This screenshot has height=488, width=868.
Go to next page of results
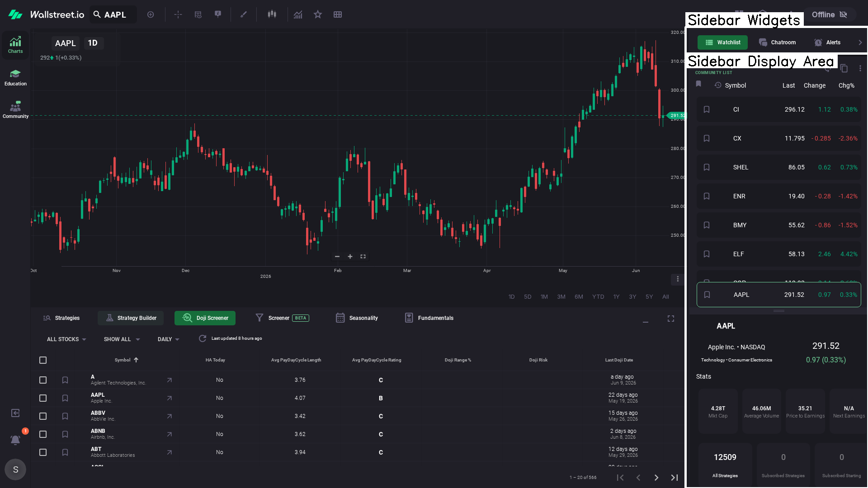pyautogui.click(x=656, y=478)
